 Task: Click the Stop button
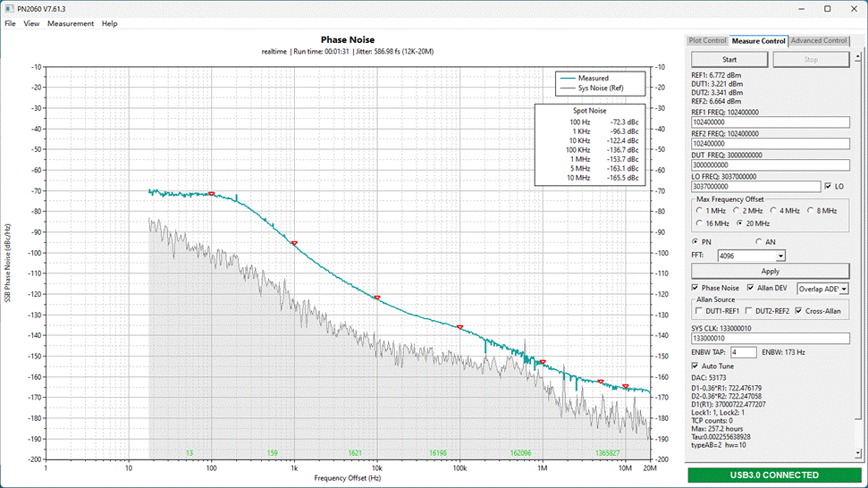(811, 59)
